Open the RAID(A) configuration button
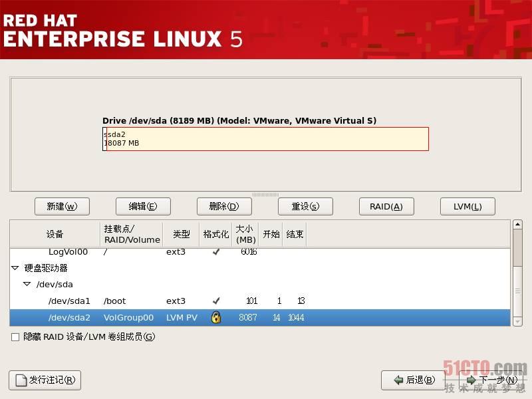This screenshot has height=399, width=532. [x=386, y=206]
